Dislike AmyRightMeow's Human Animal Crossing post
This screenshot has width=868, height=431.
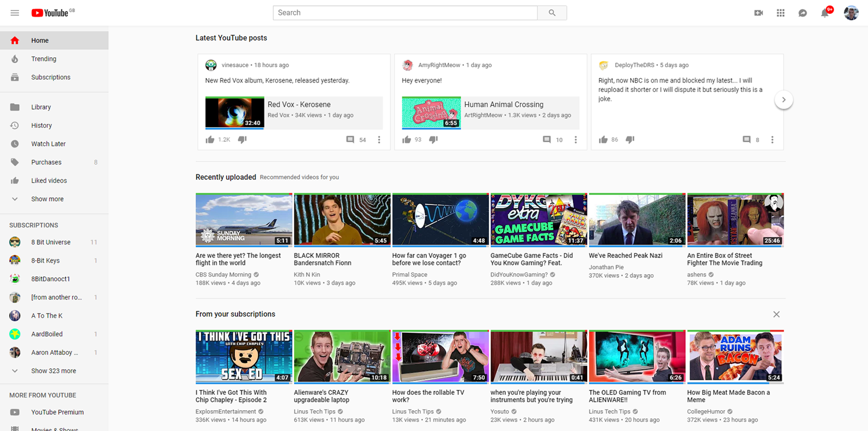pyautogui.click(x=433, y=139)
